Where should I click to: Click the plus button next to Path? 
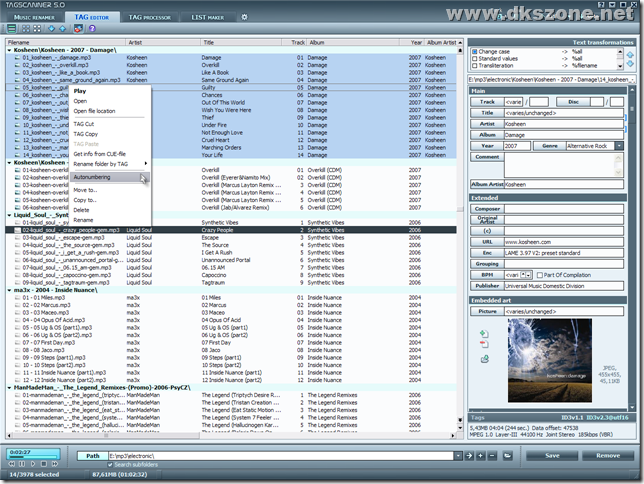coord(481,456)
